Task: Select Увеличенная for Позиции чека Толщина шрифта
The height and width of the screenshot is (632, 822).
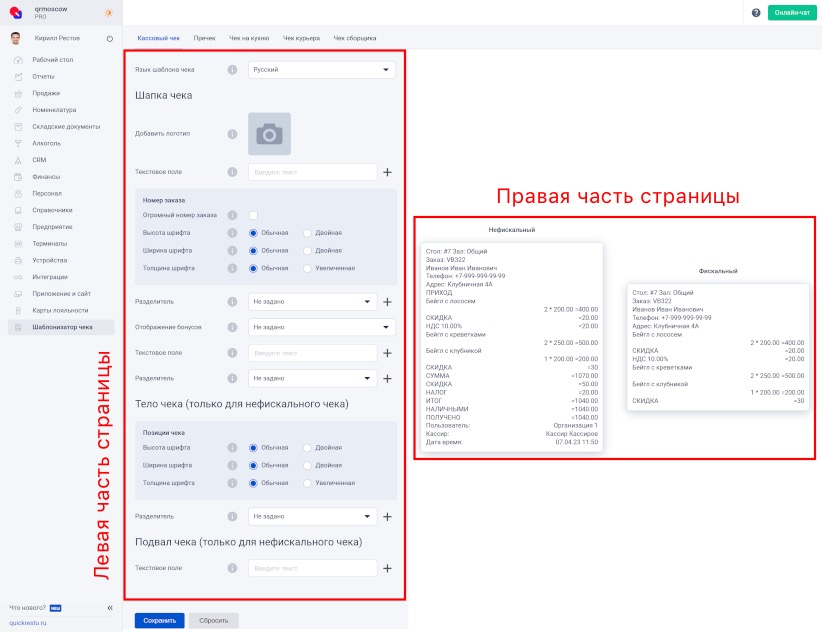Action: coord(307,483)
